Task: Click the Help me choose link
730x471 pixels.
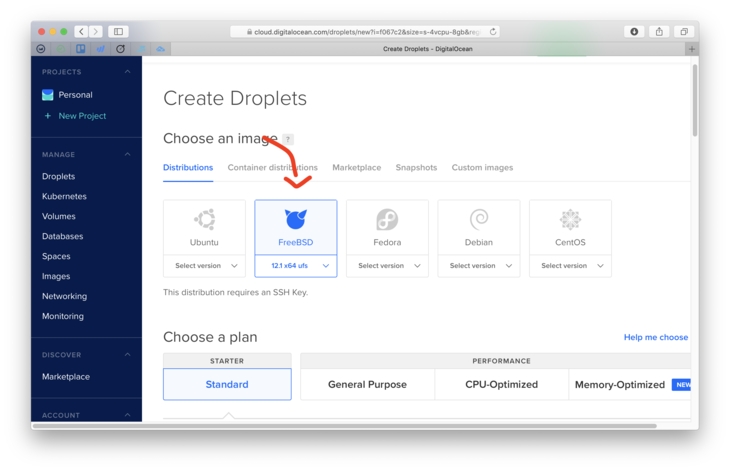Action: (655, 337)
